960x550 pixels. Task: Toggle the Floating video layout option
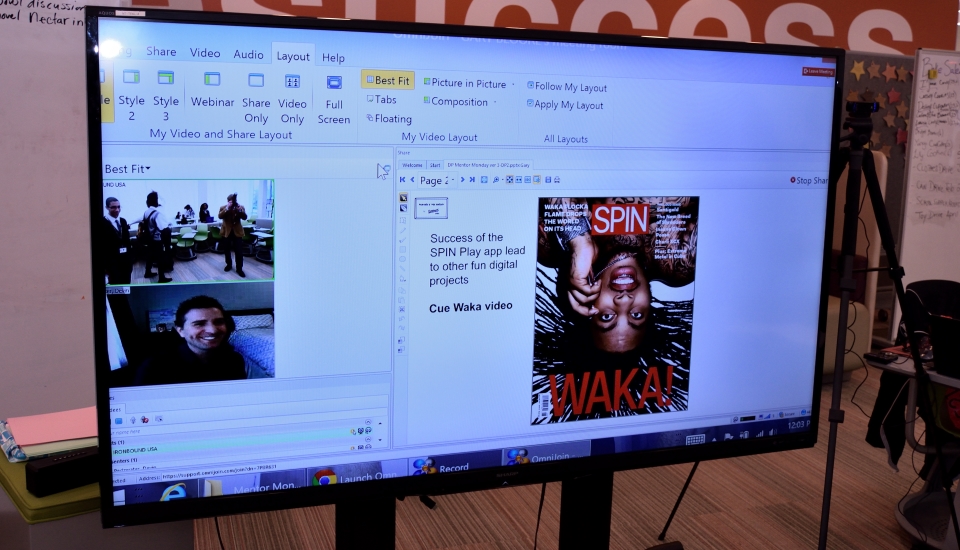click(388, 118)
